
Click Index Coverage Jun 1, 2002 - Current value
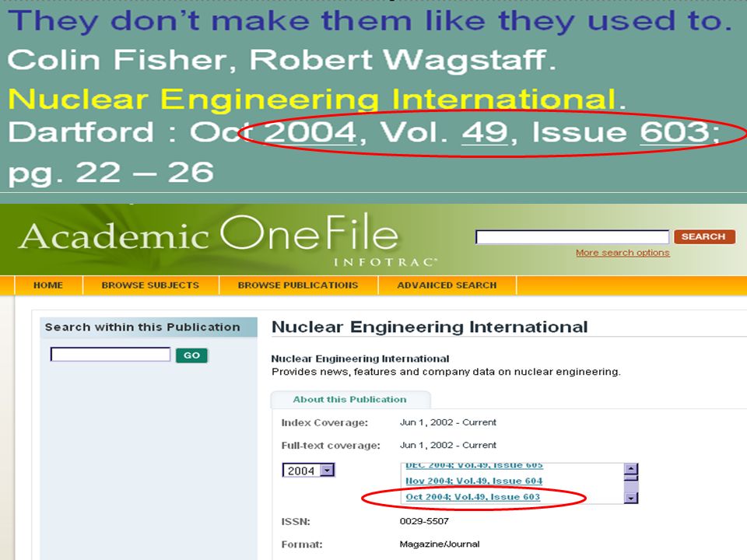[448, 422]
